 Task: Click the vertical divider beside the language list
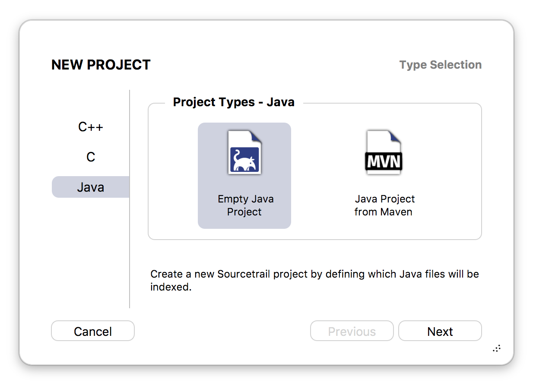click(130, 199)
